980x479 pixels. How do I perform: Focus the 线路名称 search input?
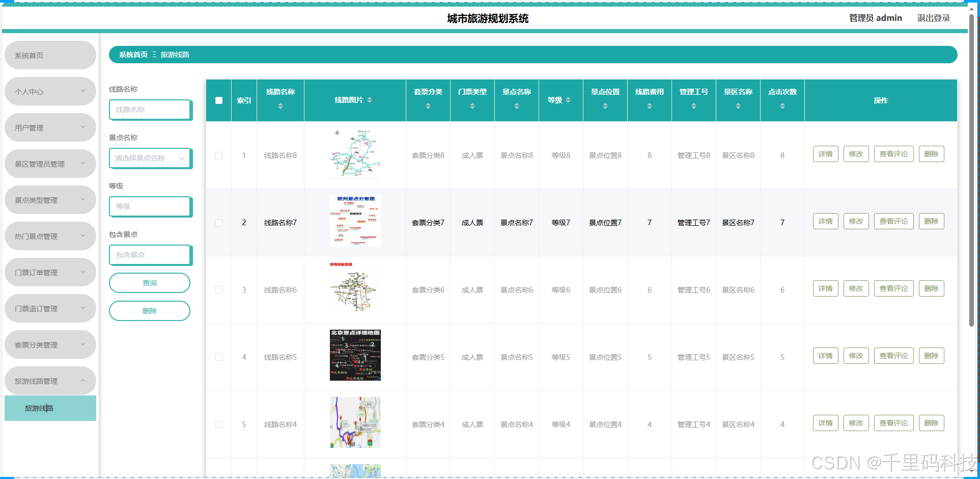coord(150,110)
